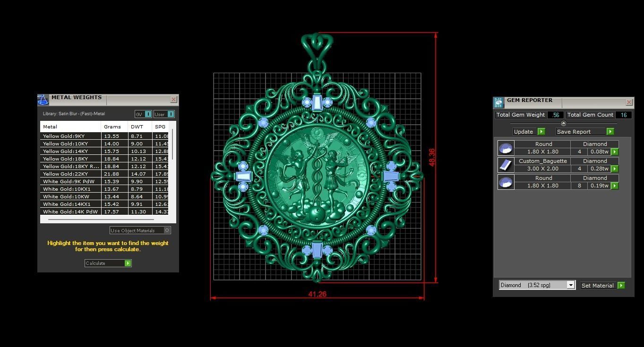Click the Total Gem Count label

click(590, 115)
